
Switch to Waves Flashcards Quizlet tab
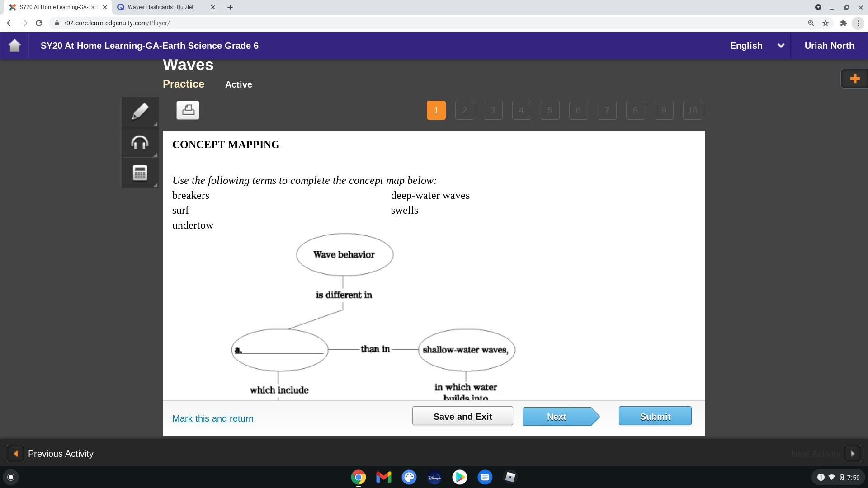[x=160, y=7]
